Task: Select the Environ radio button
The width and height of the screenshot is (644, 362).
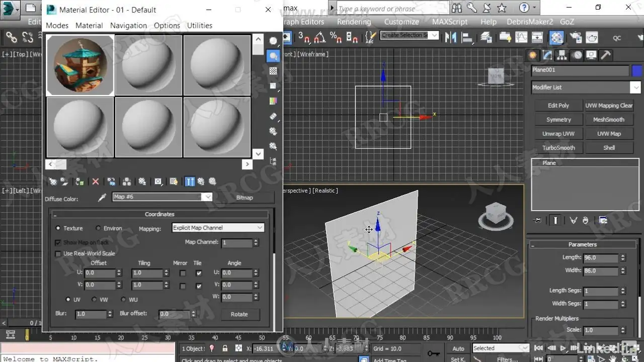Action: click(98, 228)
